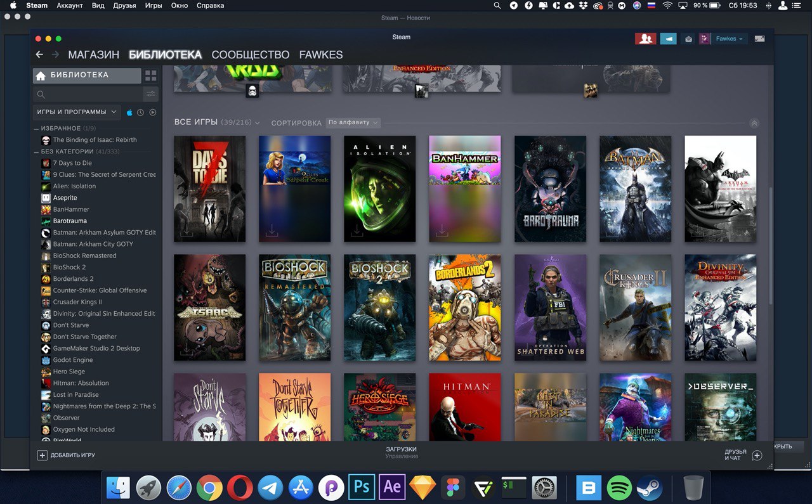
Task: Select GameMaker Studio 2 Desktop entry
Action: [x=96, y=348]
